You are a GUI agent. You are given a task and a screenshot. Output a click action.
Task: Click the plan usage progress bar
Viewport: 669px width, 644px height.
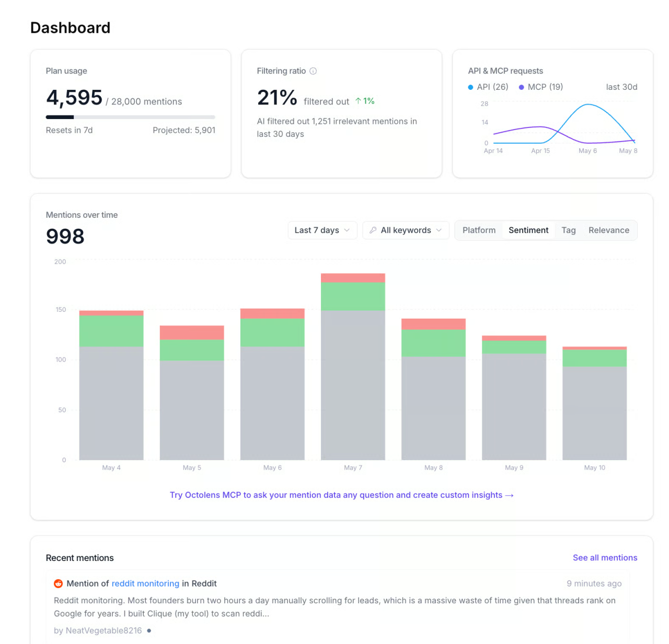(131, 117)
